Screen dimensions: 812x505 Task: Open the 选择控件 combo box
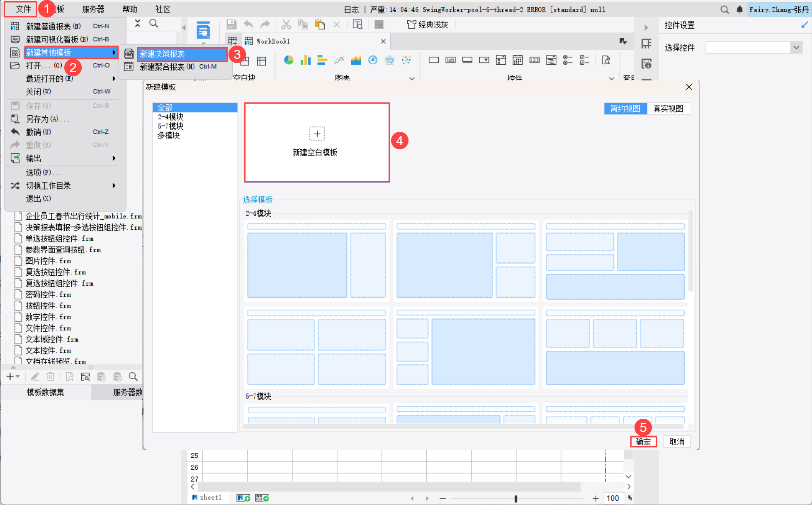point(796,48)
